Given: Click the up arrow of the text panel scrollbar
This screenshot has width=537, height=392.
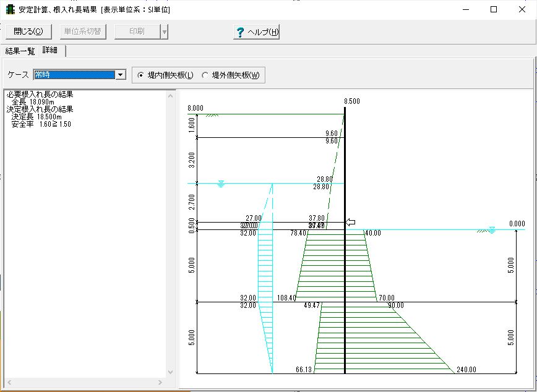Looking at the screenshot, I should [x=171, y=96].
